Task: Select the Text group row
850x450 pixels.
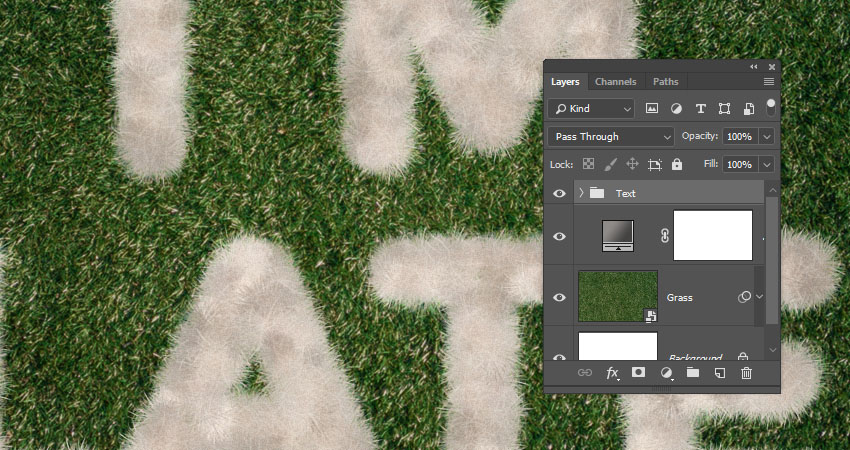Action: point(669,193)
